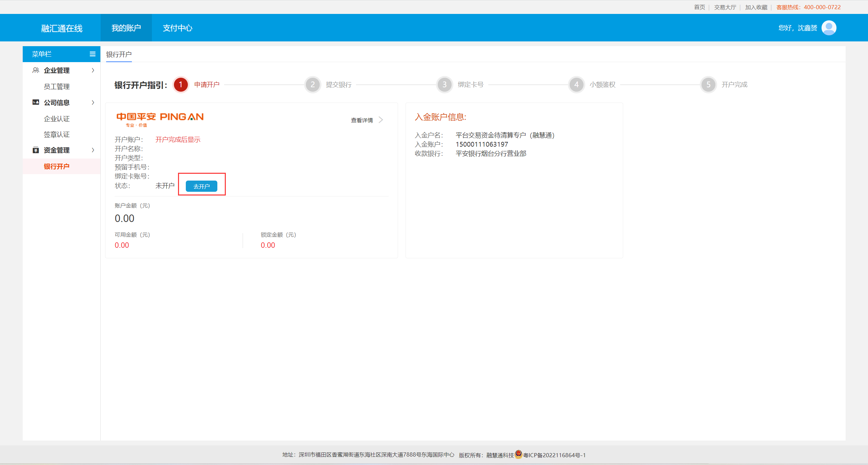Click the 入金账户信息 heading
The image size is (868, 465).
(440, 117)
